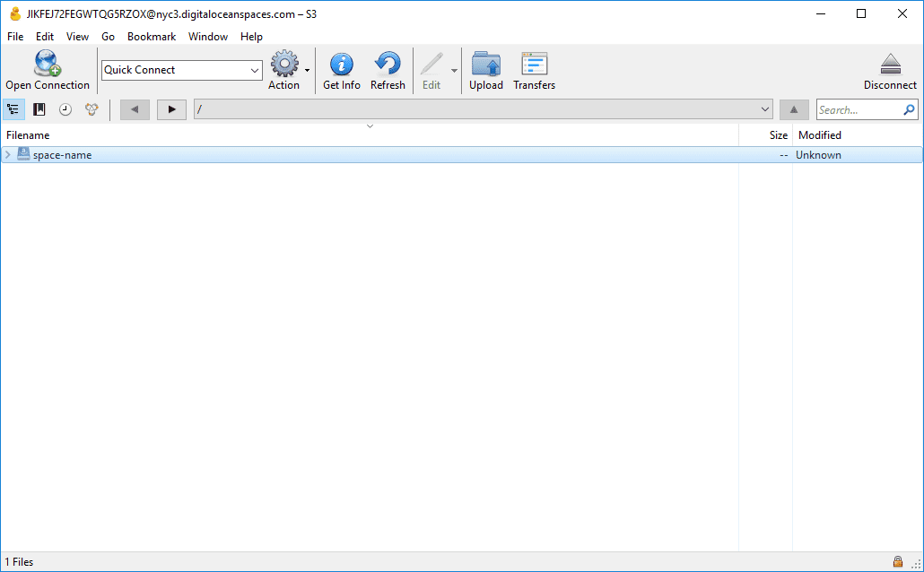Sort by Modified column header
Viewport: 924px width, 572px height.
pos(858,134)
